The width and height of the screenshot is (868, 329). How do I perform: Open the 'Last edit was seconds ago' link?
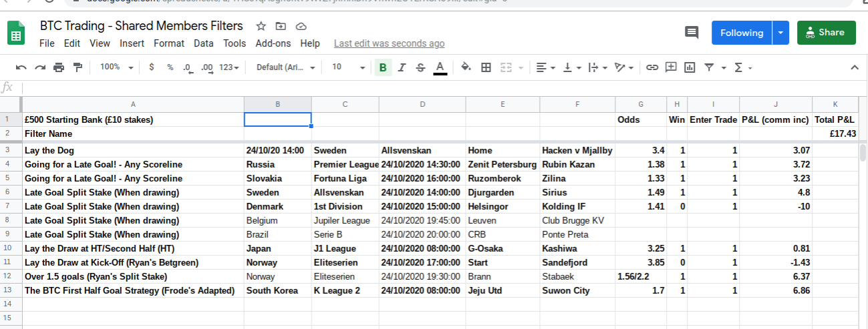tap(389, 43)
